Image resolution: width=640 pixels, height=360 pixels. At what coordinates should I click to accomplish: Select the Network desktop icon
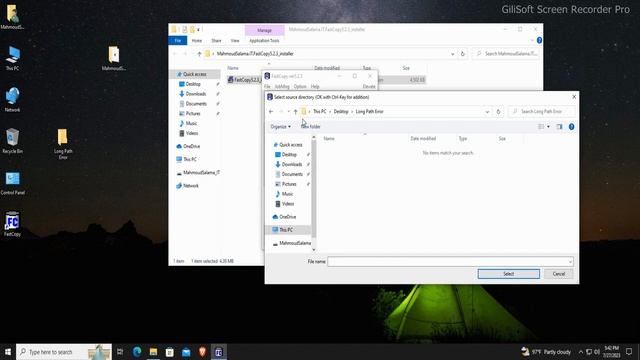point(12,99)
